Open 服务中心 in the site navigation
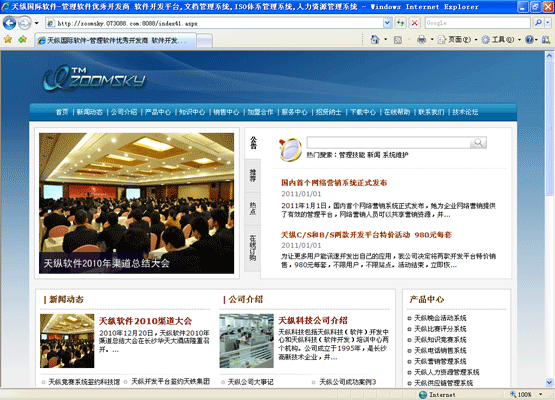555x400 pixels. [x=294, y=112]
